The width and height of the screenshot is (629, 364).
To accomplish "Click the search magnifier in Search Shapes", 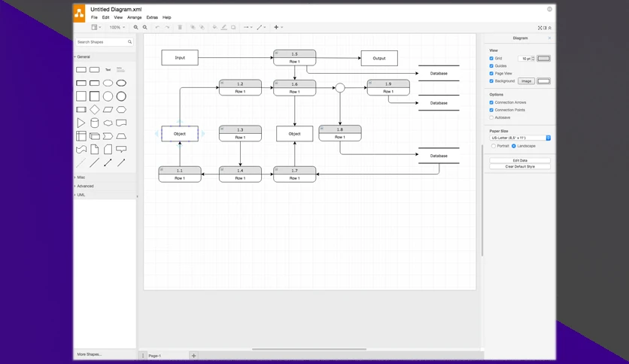I will click(x=129, y=41).
